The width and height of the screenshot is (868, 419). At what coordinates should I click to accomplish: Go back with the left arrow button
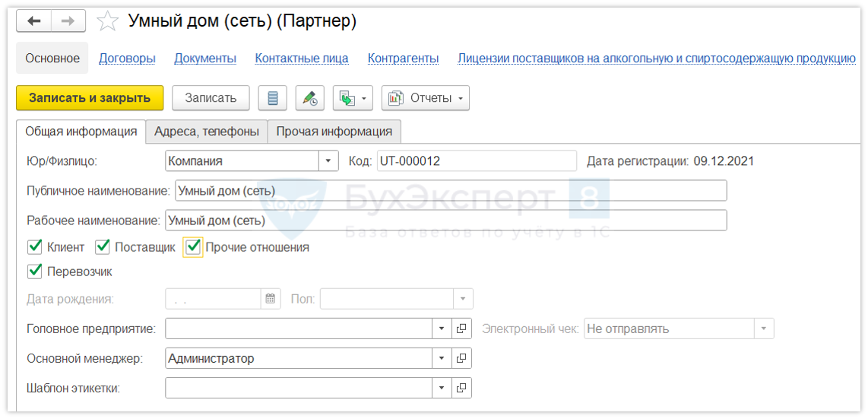(33, 21)
